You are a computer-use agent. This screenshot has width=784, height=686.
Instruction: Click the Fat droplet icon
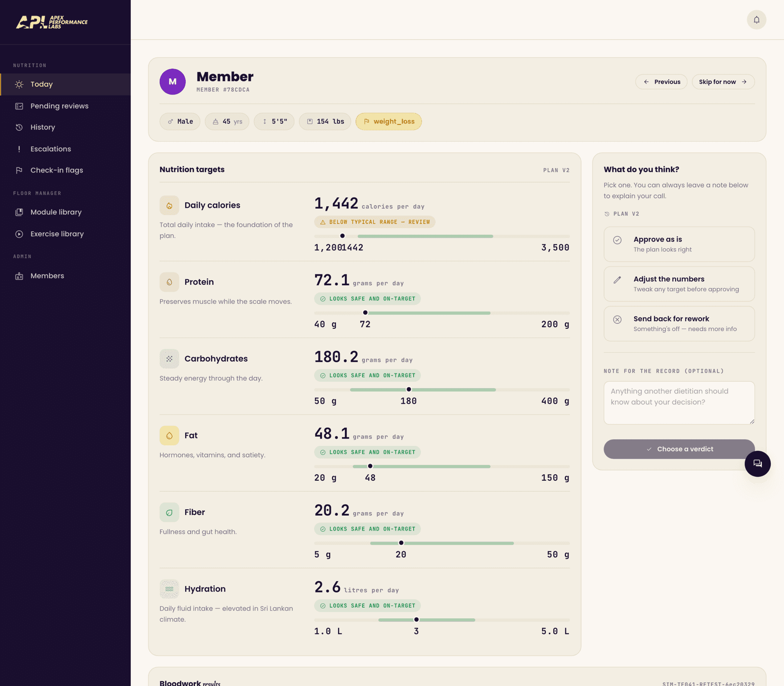(x=170, y=436)
